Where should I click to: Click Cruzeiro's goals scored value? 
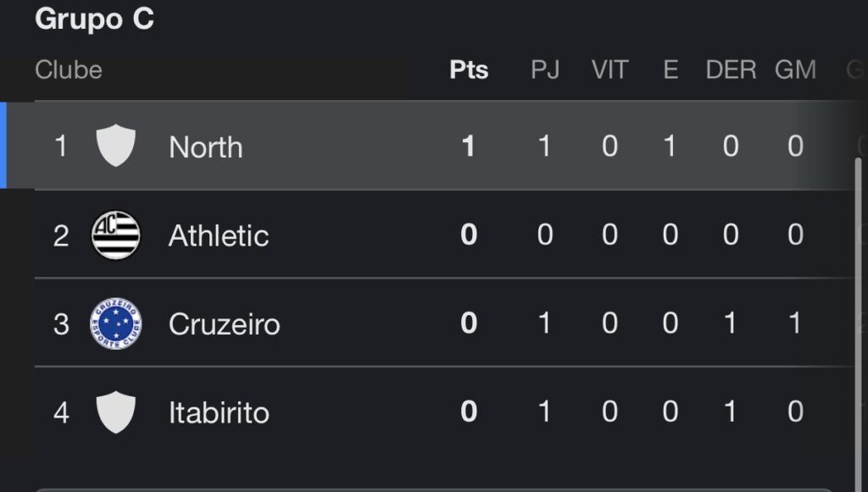coord(795,323)
